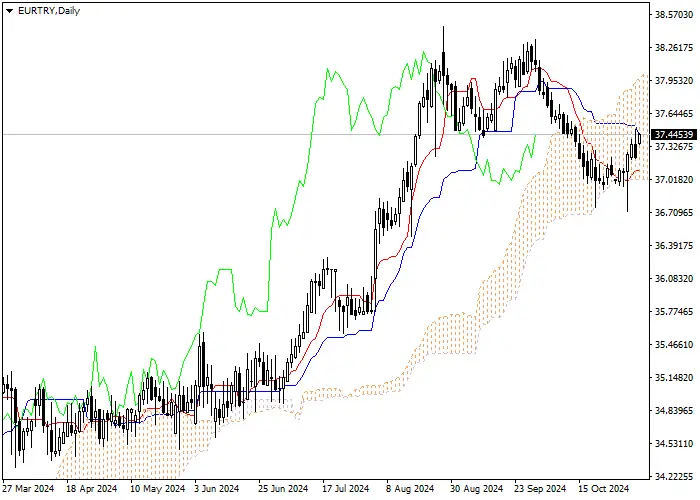Click date label 23 Sep 2024
Screen dimensions: 700x500
tap(540, 489)
